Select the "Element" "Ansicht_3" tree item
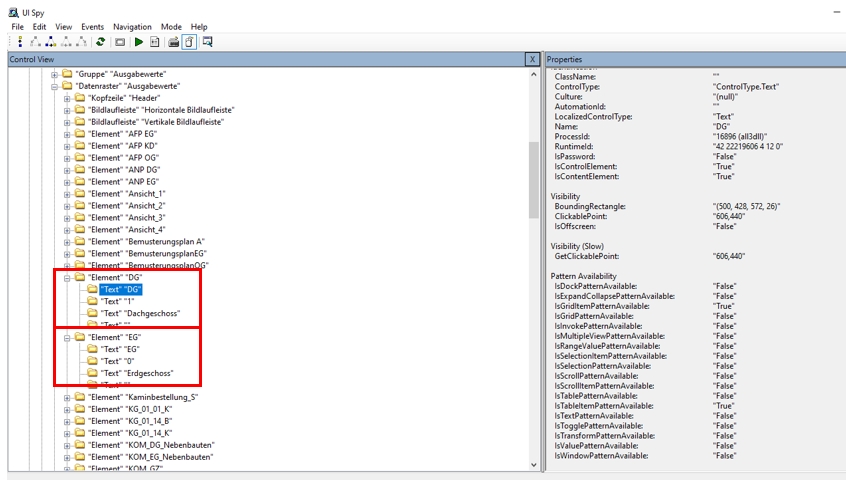 point(127,218)
